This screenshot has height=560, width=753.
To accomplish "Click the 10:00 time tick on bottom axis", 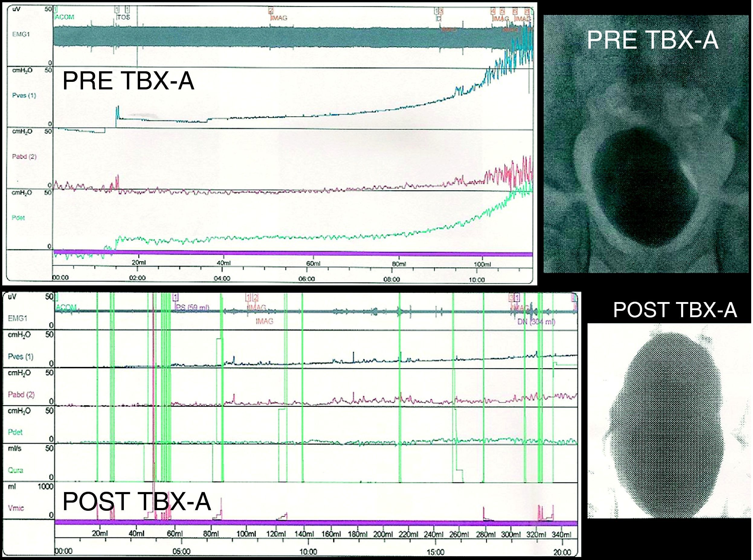I will (x=308, y=552).
